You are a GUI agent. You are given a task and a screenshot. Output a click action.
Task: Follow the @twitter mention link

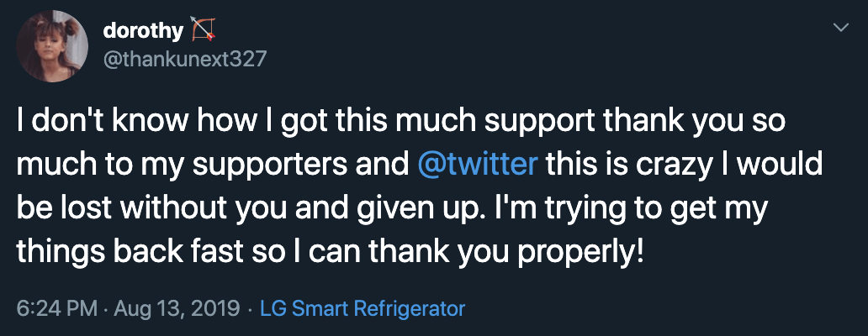coord(479,165)
